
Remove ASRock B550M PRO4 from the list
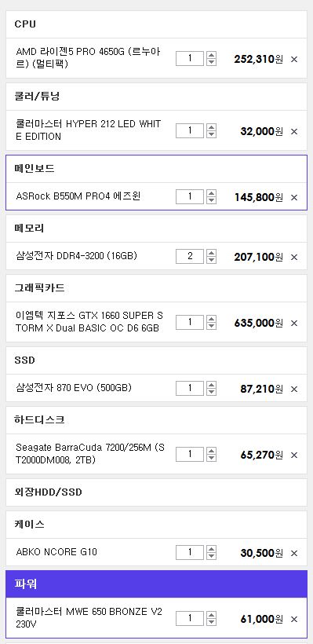(x=293, y=197)
